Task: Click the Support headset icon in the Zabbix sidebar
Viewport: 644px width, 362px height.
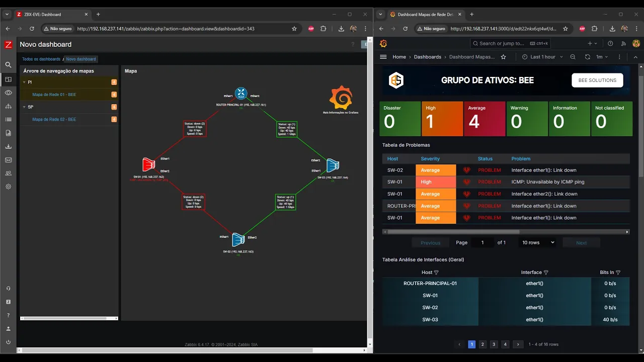Action: (8, 289)
